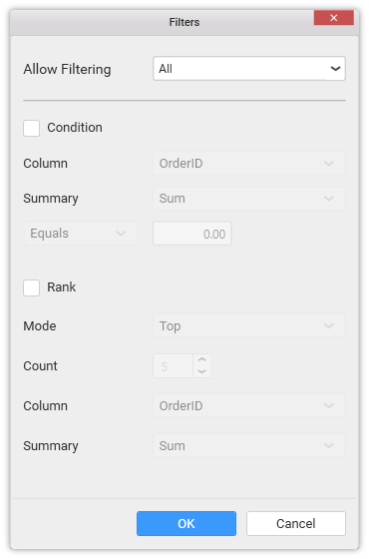Click the Allow Filtering dropdown arrow

[x=335, y=68]
